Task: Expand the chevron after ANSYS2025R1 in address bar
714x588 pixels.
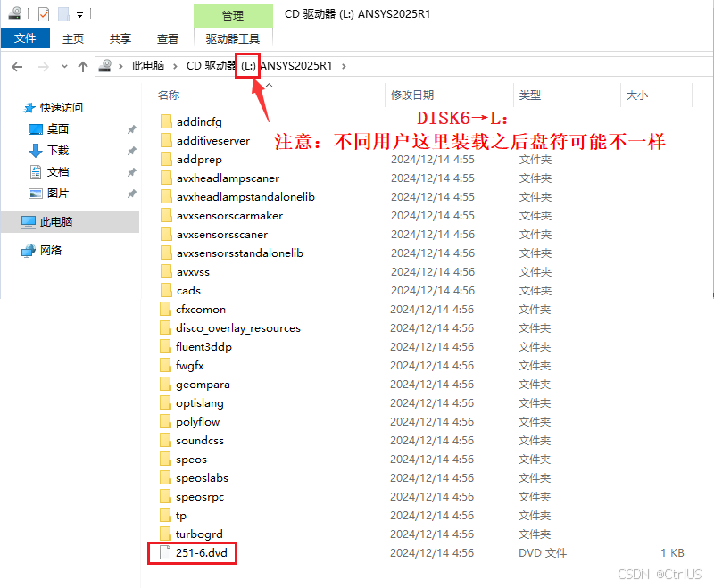Action: pyautogui.click(x=344, y=66)
